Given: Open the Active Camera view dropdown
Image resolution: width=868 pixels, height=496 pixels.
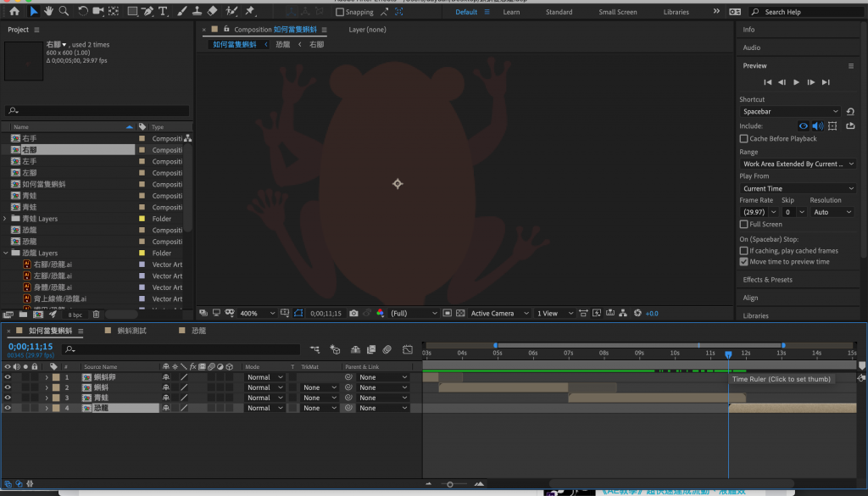Looking at the screenshot, I should 500,314.
